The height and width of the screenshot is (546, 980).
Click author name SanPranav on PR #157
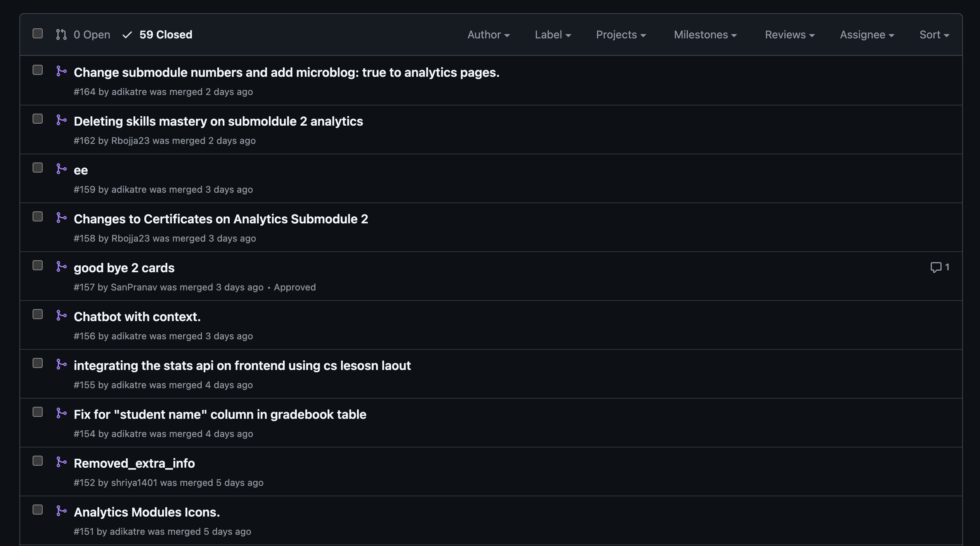point(134,287)
